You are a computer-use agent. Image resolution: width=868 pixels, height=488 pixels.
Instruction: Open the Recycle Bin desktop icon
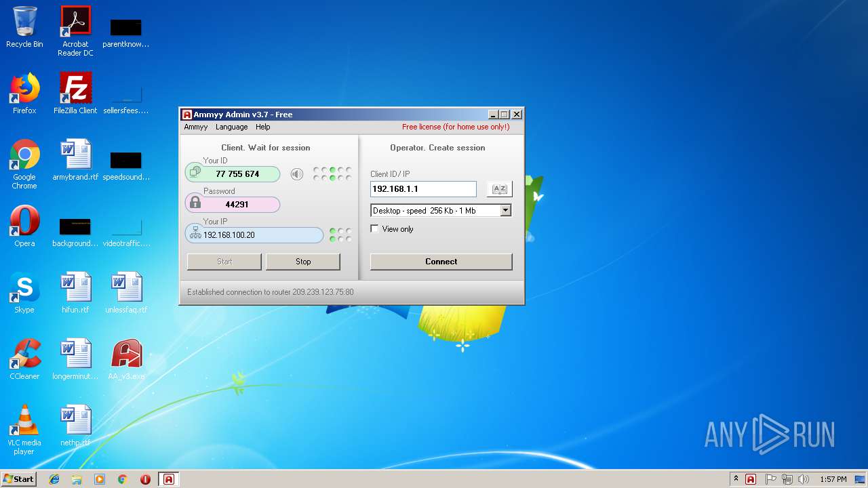pyautogui.click(x=24, y=27)
